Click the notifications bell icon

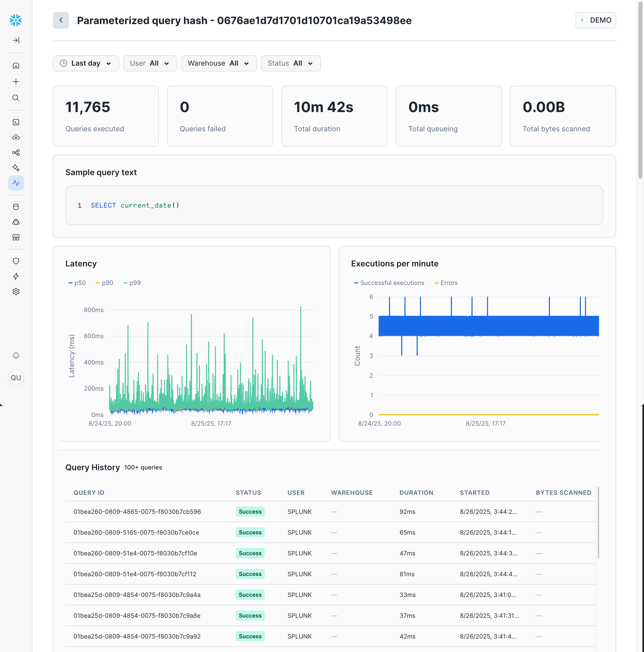click(x=16, y=355)
